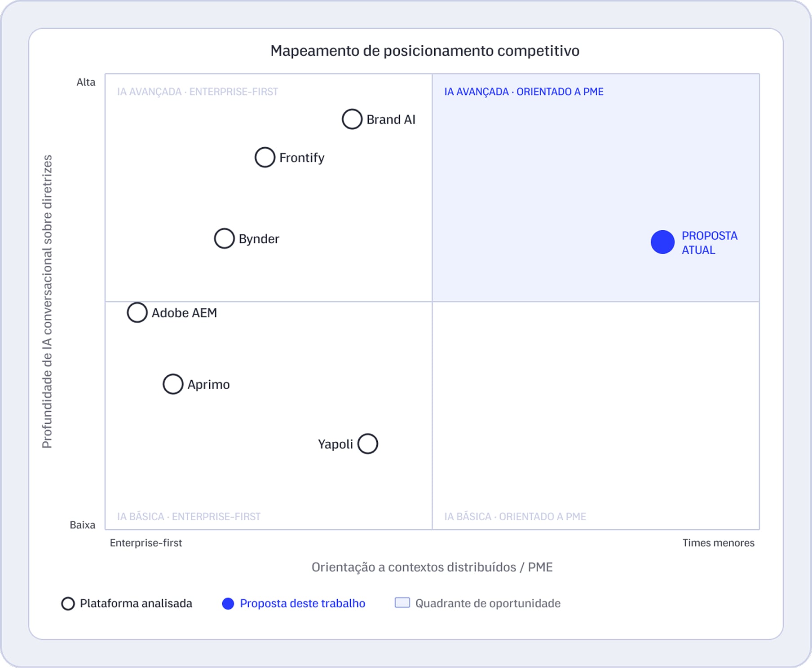Screen dimensions: 812x668
Task: Click the 'Enterprise-first' x-axis label
Action: click(146, 543)
